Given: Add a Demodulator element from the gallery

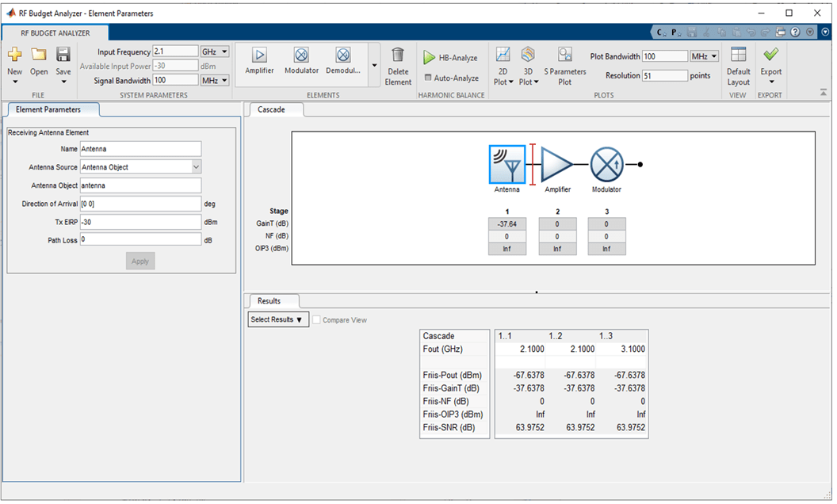Looking at the screenshot, I should coord(343,60).
